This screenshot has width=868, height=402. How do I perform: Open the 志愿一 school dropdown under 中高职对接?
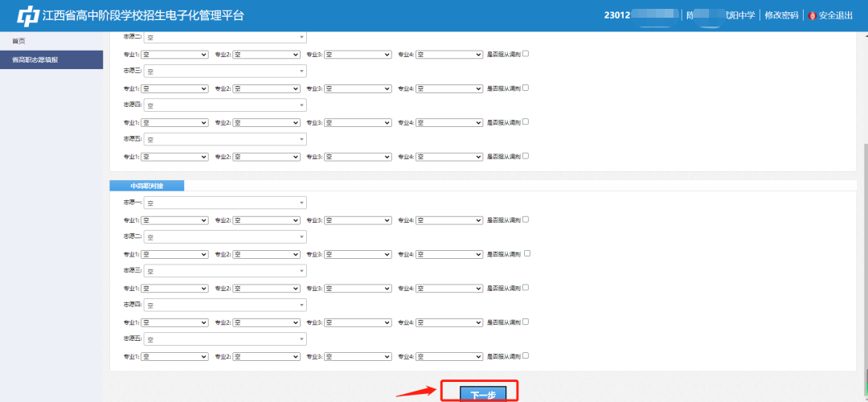(225, 203)
